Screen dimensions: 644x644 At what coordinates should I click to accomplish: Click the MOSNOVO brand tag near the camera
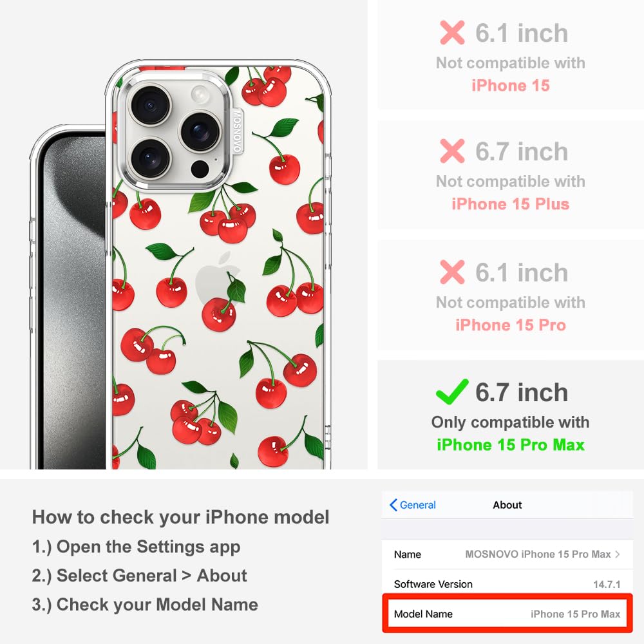[x=238, y=131]
